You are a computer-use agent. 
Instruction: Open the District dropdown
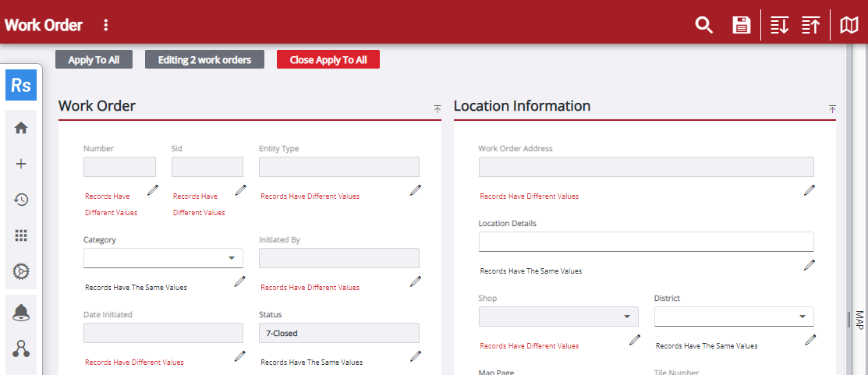[734, 317]
